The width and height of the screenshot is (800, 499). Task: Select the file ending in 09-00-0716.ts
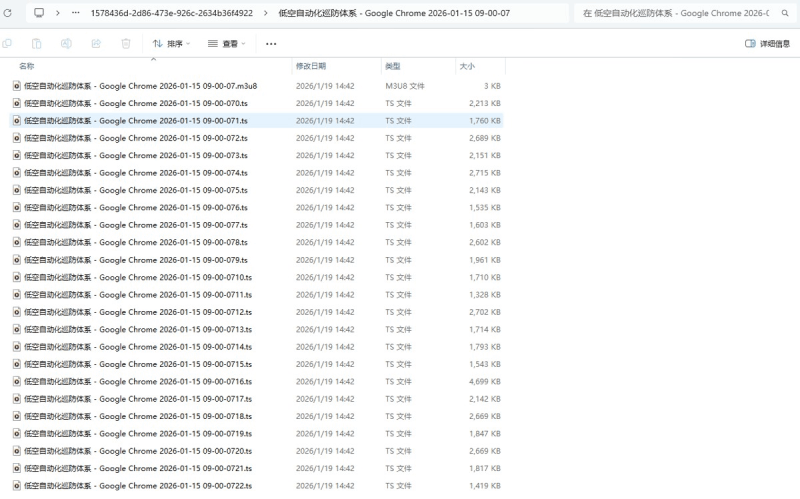138,382
